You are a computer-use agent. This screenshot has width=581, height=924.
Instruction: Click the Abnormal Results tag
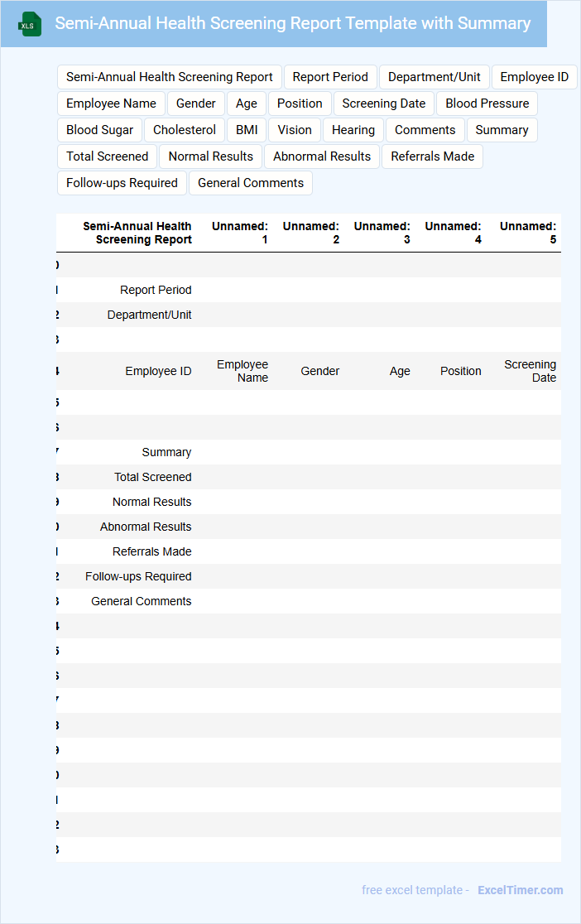pyautogui.click(x=322, y=156)
